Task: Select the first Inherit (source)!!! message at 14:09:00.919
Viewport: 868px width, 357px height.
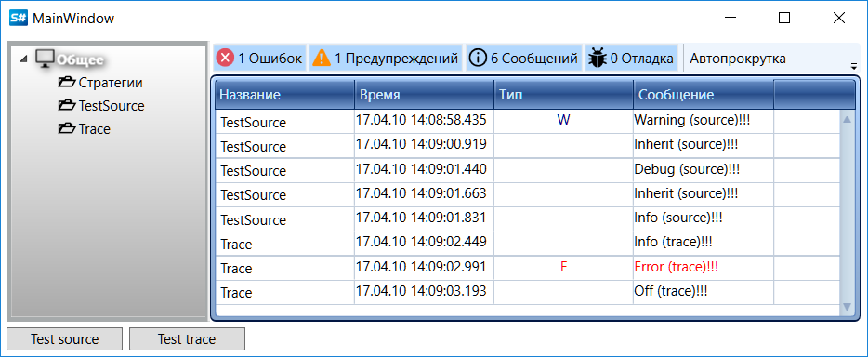Action: coord(686,144)
